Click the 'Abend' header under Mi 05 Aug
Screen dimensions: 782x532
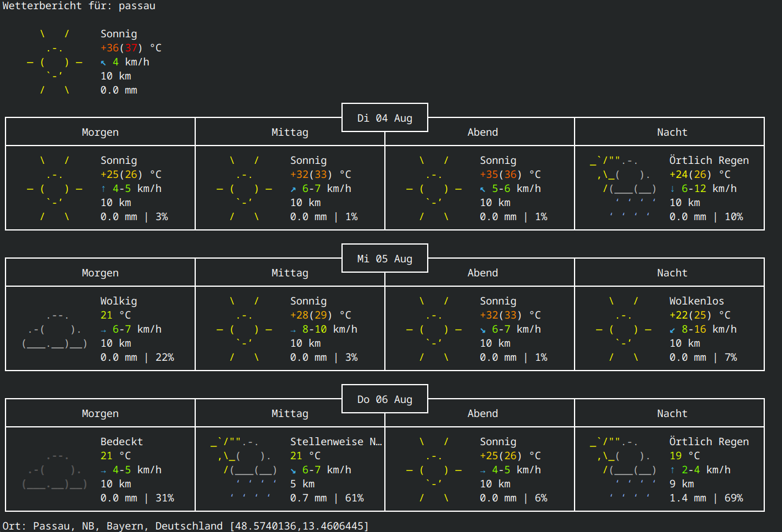point(483,273)
